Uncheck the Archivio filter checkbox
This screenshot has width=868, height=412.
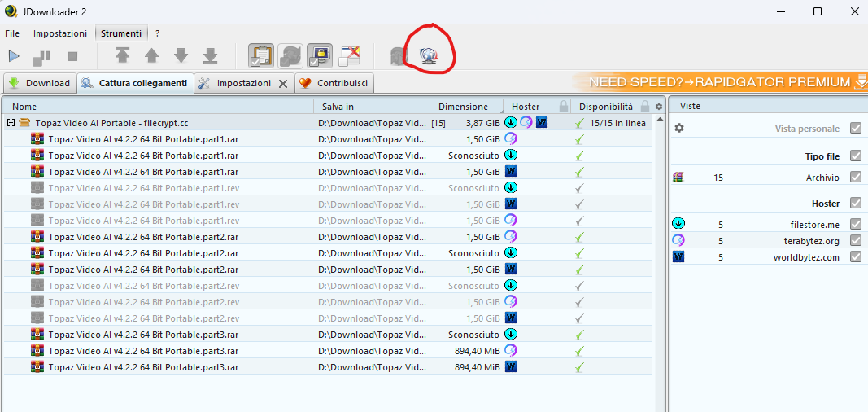coord(856,178)
